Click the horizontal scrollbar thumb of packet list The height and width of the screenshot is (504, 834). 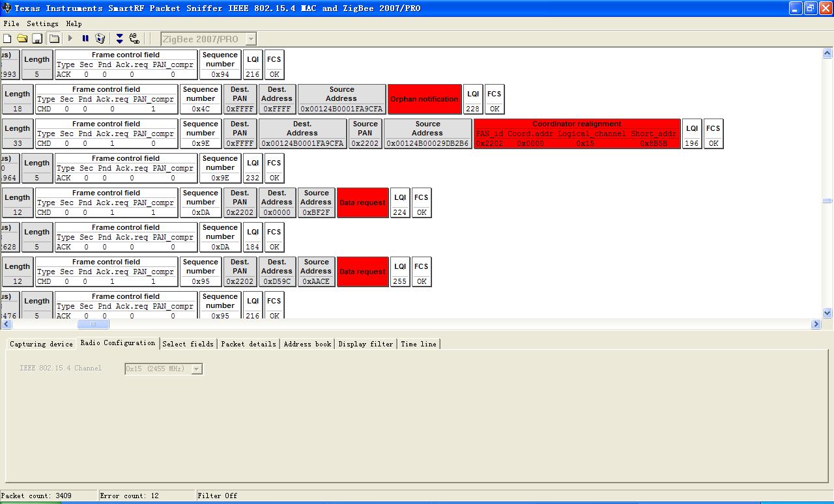point(93,324)
